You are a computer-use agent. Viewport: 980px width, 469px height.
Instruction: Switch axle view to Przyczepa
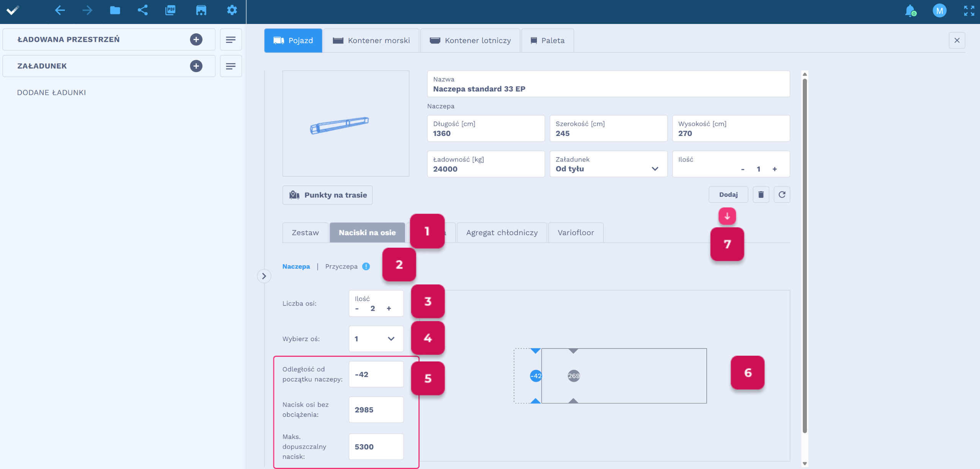pos(341,266)
